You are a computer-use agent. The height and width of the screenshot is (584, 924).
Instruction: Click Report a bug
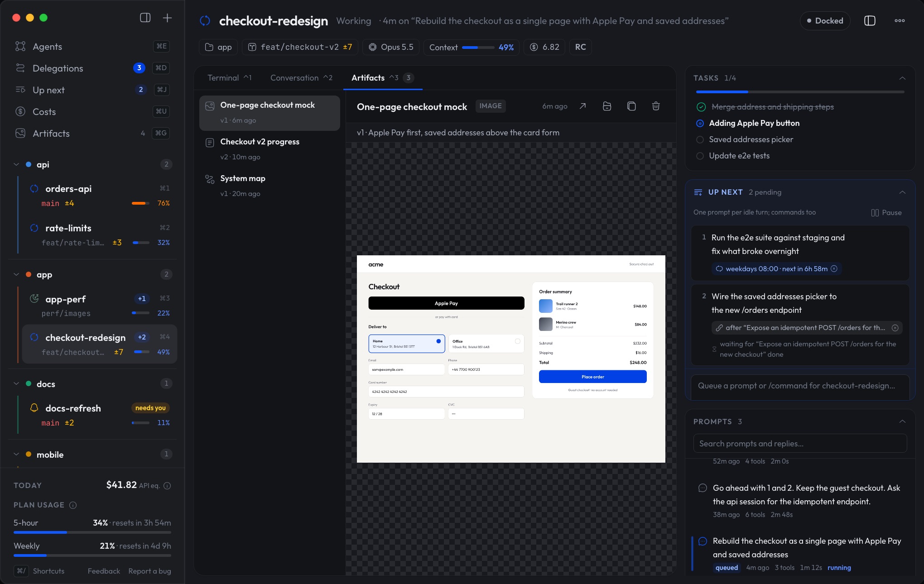click(149, 571)
